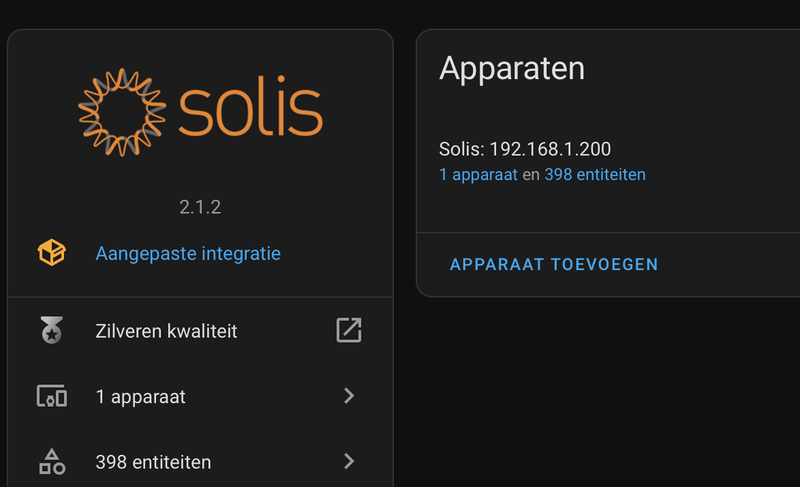Follow the blue 1 apparaat link under Solis

click(478, 174)
